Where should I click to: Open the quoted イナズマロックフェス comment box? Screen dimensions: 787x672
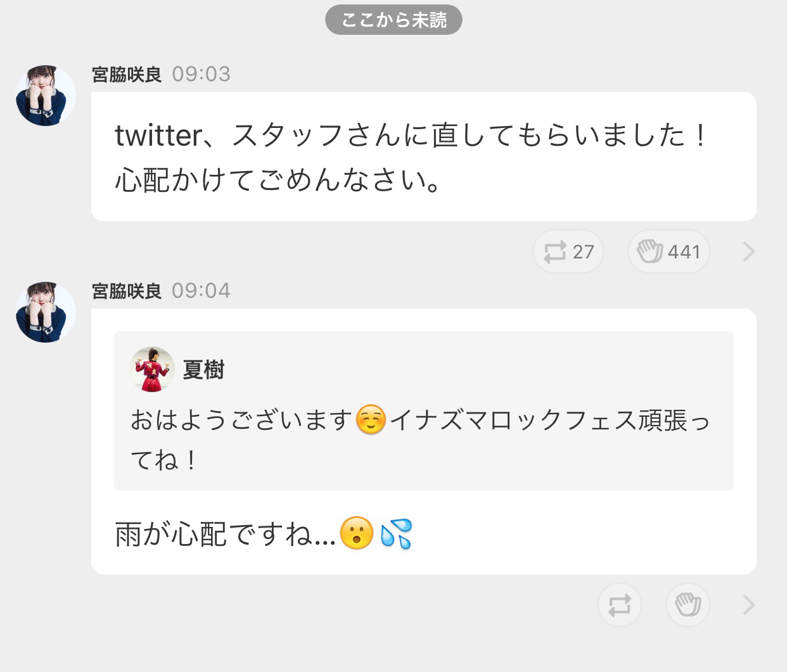coord(424,411)
